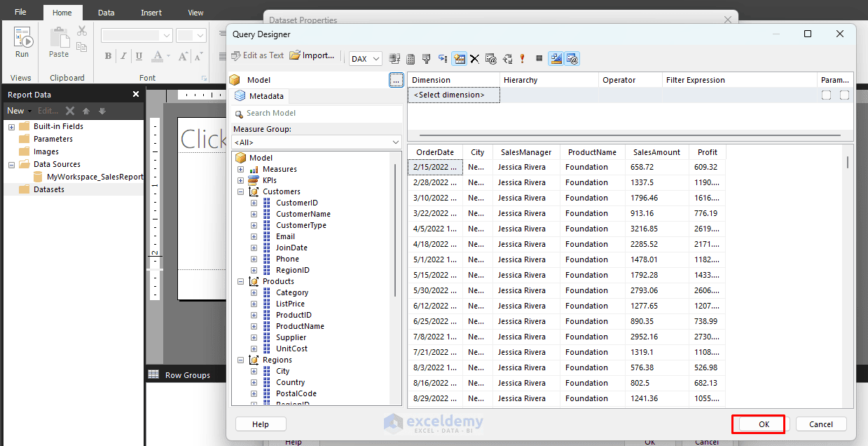Viewport: 868px width, 446px height.
Task: Select the Metadata tab
Action: [259, 96]
